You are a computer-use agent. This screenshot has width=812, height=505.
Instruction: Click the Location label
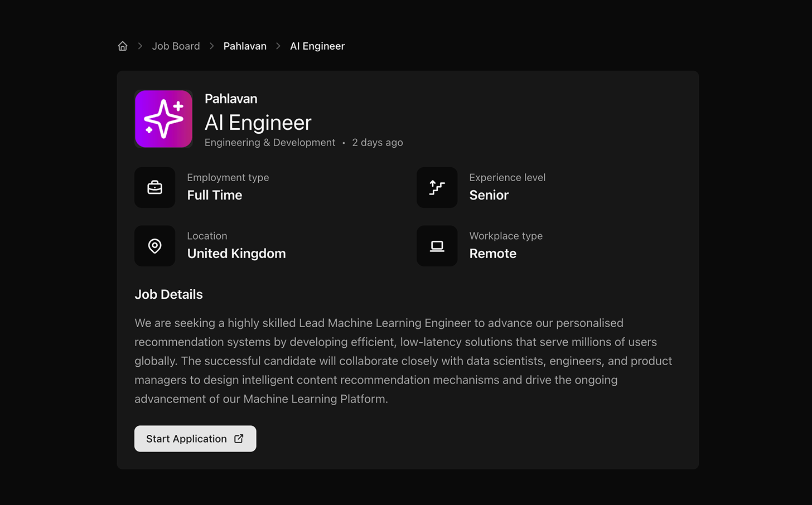tap(207, 236)
